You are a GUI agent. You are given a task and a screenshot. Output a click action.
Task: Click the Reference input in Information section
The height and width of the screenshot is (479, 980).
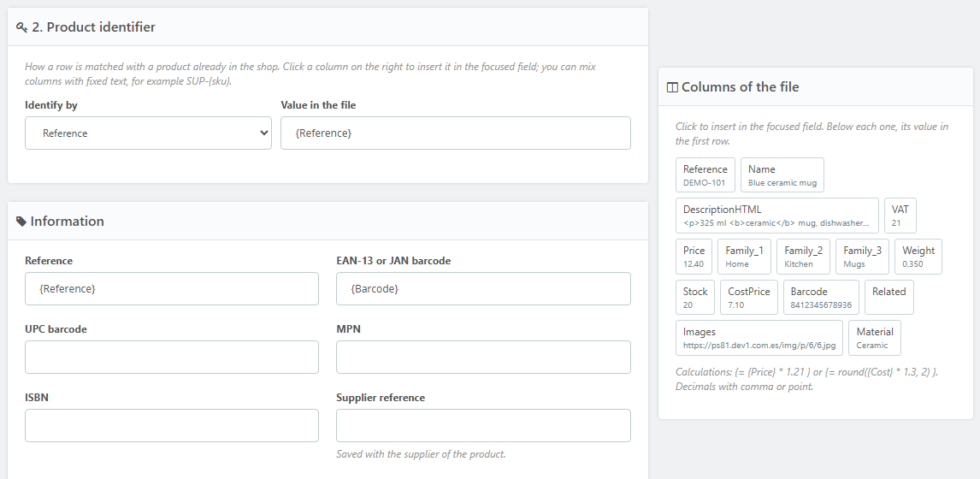click(172, 289)
